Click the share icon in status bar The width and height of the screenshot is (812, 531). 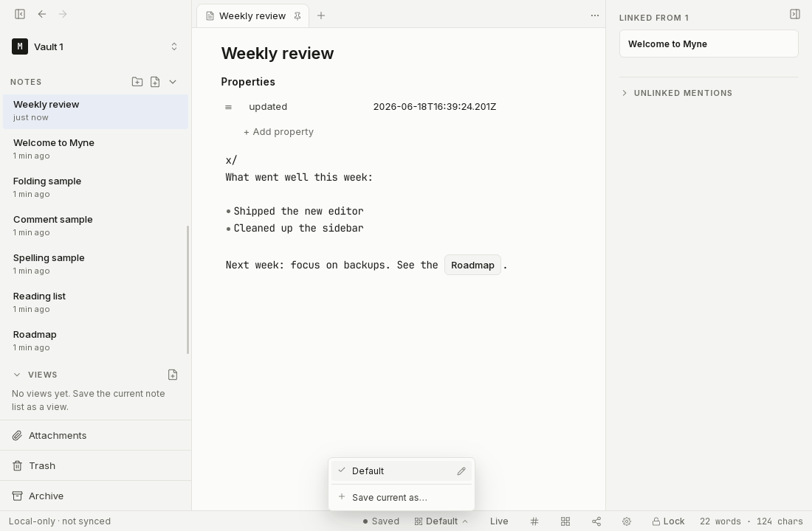596,521
